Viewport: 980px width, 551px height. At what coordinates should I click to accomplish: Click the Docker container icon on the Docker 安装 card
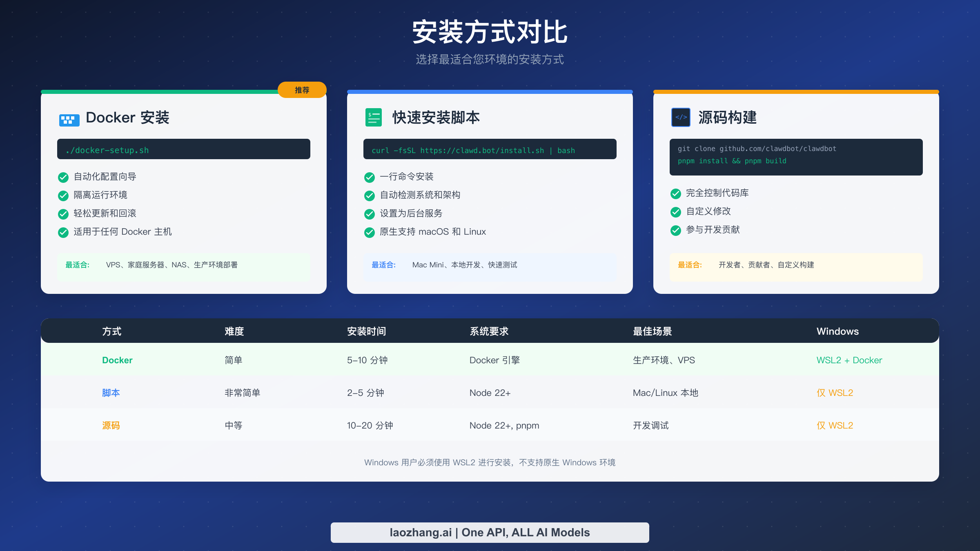pyautogui.click(x=69, y=120)
